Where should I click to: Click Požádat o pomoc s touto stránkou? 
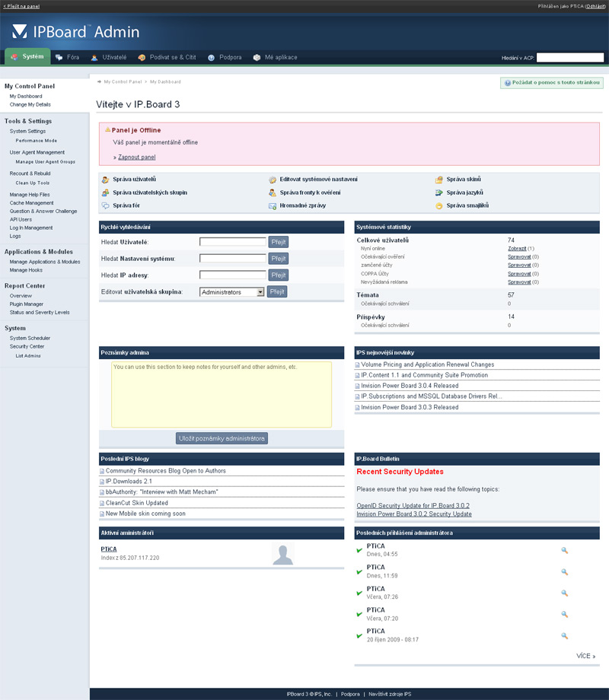click(552, 83)
